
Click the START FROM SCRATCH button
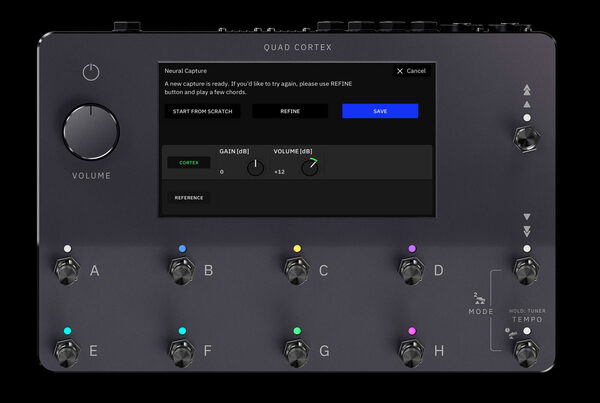tap(203, 111)
